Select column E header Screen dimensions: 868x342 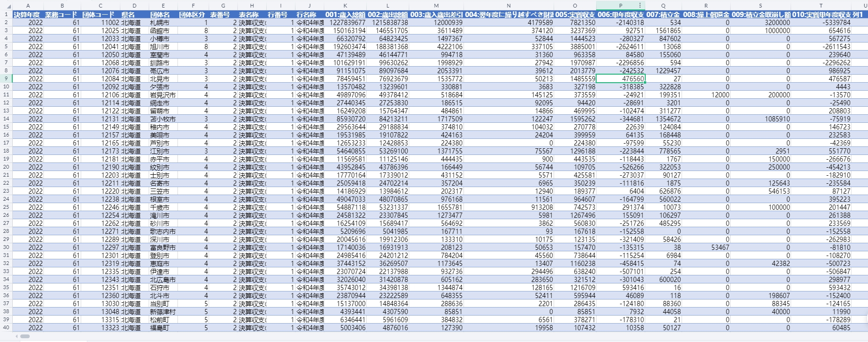coord(163,6)
